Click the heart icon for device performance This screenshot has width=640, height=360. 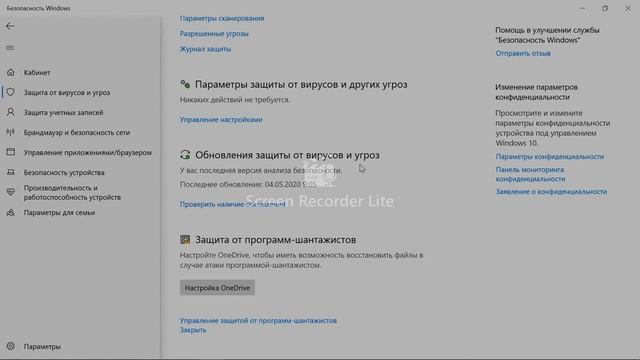(x=11, y=192)
